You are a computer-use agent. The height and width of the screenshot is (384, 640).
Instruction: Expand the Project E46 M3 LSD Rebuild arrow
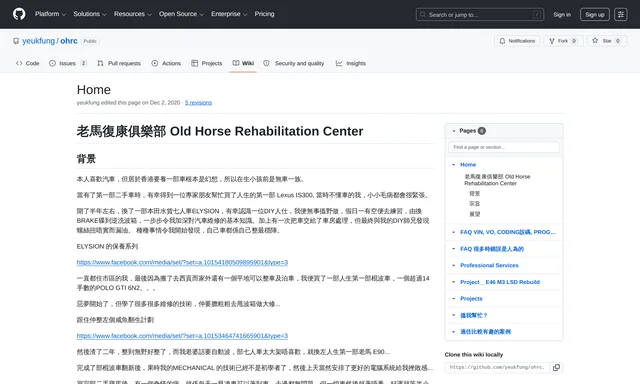pyautogui.click(x=453, y=282)
